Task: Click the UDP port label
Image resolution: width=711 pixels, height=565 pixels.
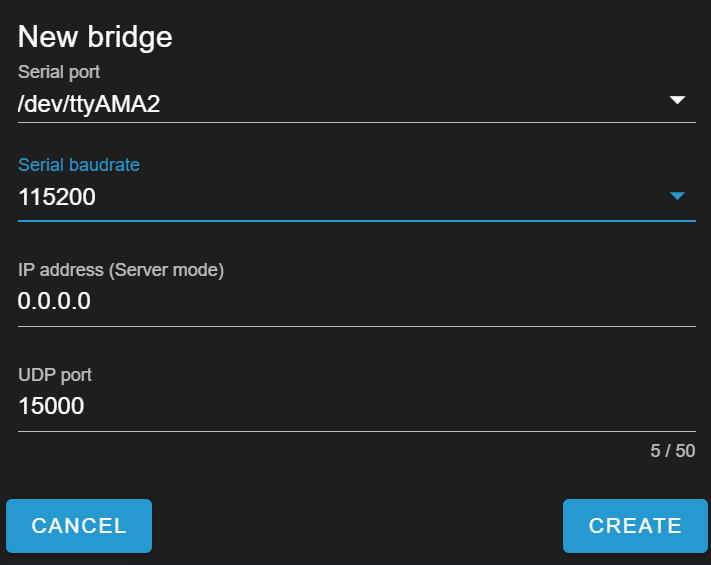Action: point(55,375)
